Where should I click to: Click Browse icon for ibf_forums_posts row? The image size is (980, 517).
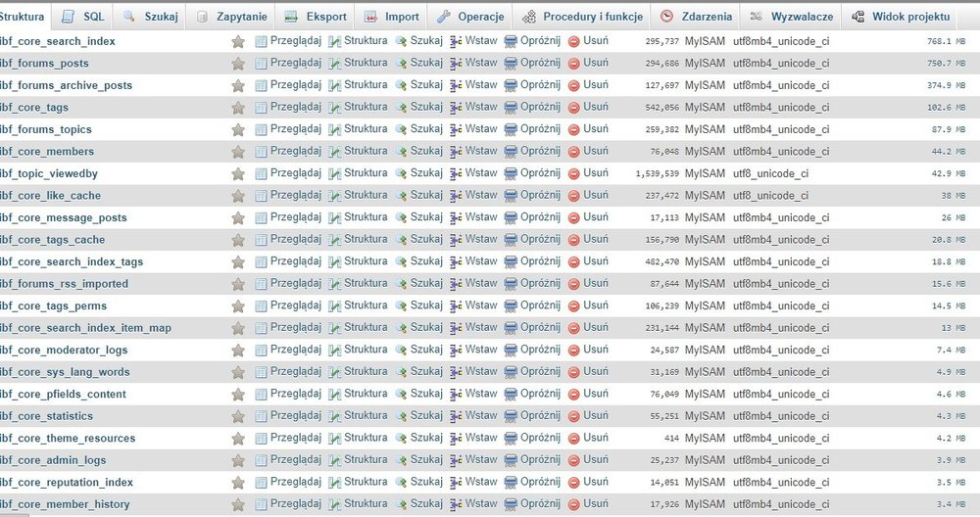click(x=261, y=64)
